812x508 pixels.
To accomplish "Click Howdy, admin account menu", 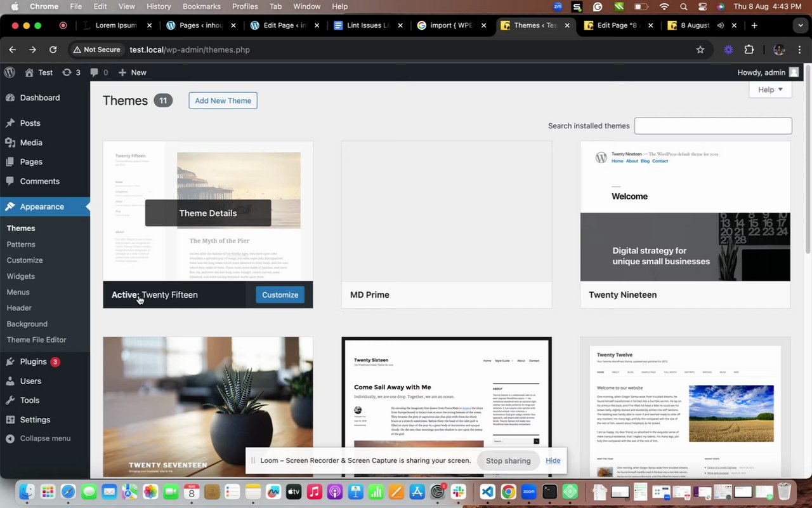I will (x=768, y=72).
